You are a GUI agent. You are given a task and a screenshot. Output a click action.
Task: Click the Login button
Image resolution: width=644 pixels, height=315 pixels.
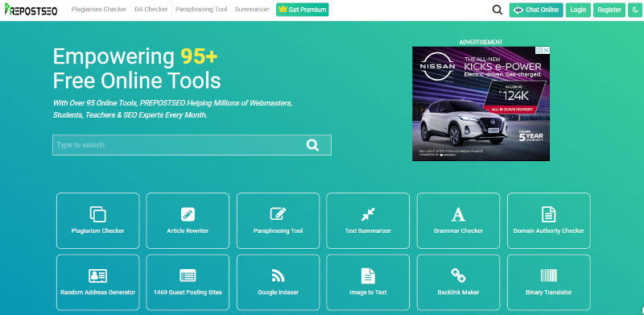coord(578,10)
